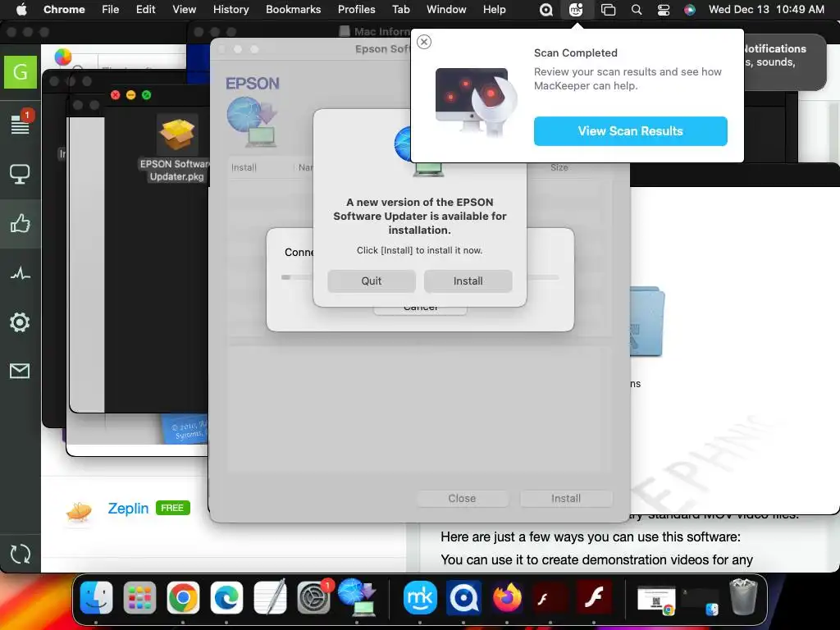Open Microsoft Edge from the Dock

click(226, 597)
